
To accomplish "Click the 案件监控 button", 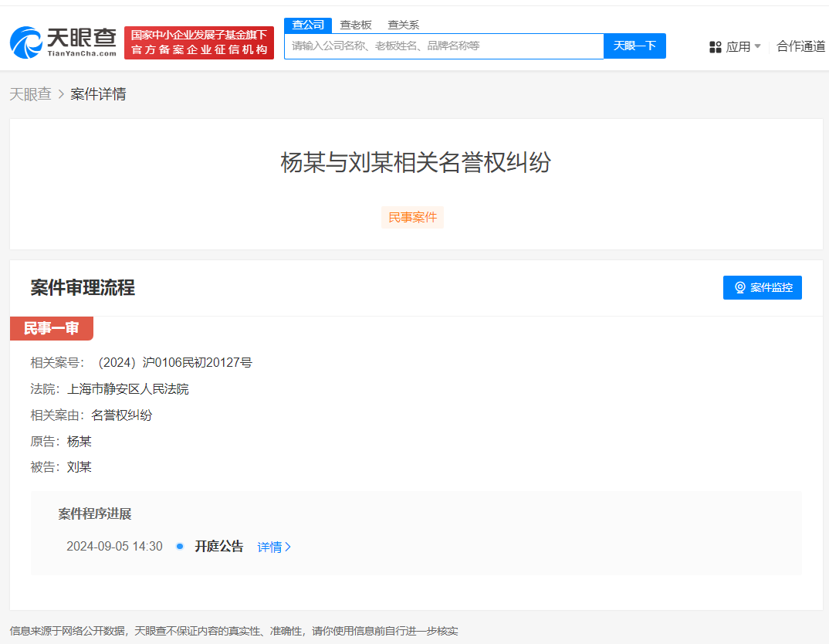I will point(763,287).
